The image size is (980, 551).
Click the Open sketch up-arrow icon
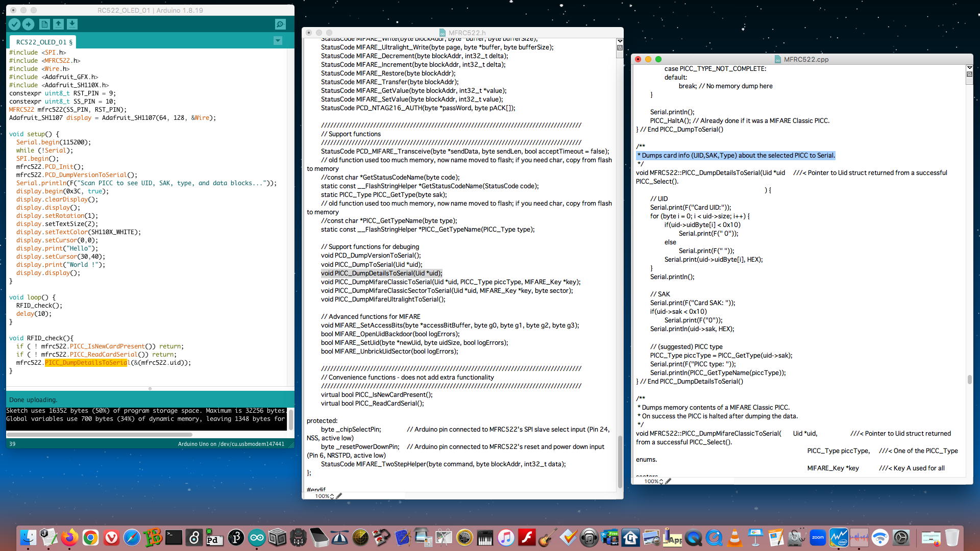tap(58, 24)
